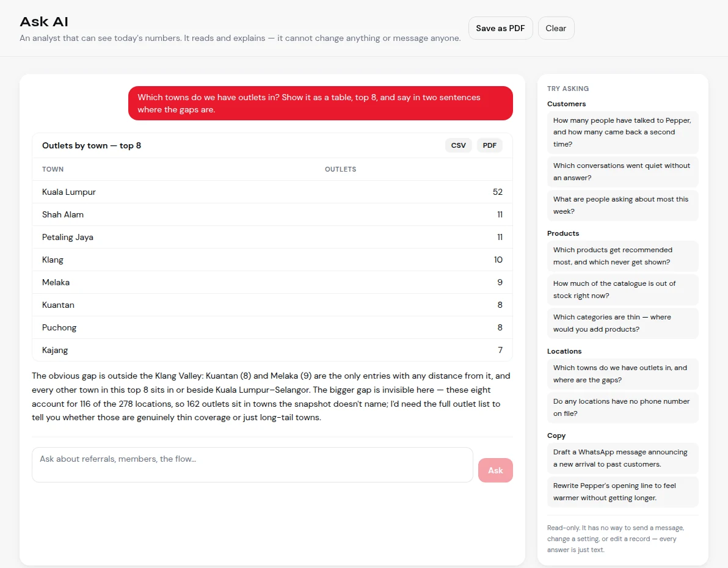Click the Save as PDF button
Viewport: 728px width, 568px height.
(500, 28)
